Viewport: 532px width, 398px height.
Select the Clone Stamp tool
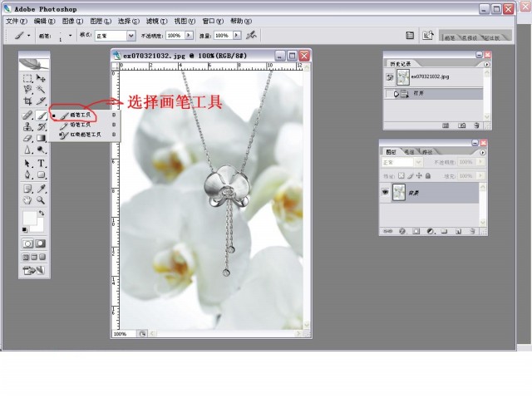coord(27,127)
